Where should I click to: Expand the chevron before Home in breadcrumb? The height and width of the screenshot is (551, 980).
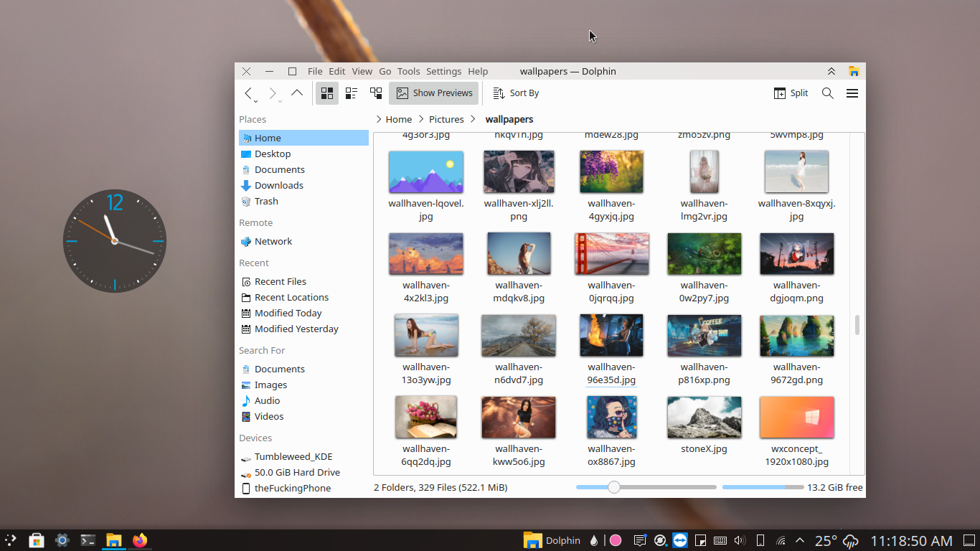click(378, 119)
